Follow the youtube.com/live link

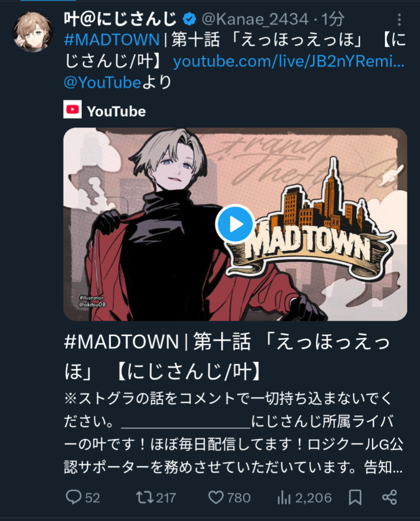click(x=289, y=61)
